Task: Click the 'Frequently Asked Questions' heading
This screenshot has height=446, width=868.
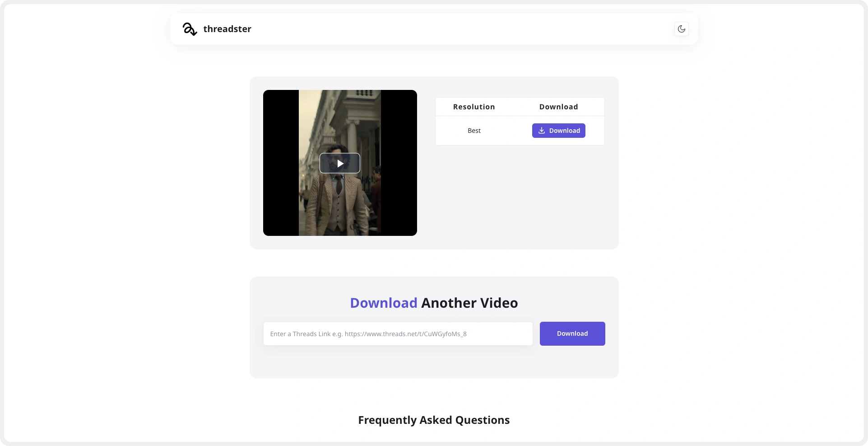Action: (x=434, y=420)
